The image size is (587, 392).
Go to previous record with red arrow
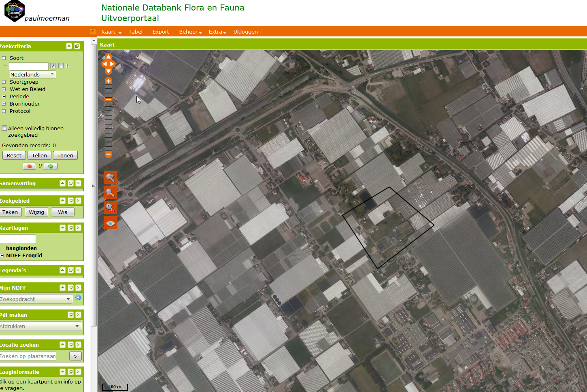click(x=29, y=166)
